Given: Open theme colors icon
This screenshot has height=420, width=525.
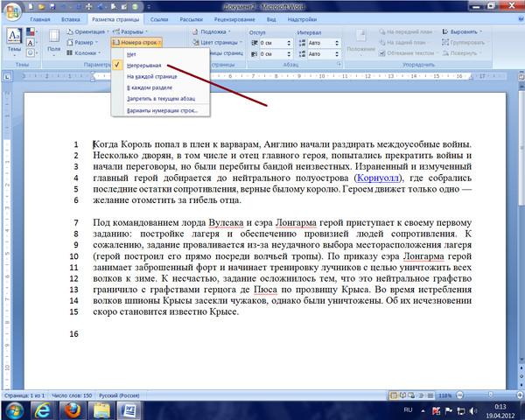Looking at the screenshot, I should pos(31,32).
